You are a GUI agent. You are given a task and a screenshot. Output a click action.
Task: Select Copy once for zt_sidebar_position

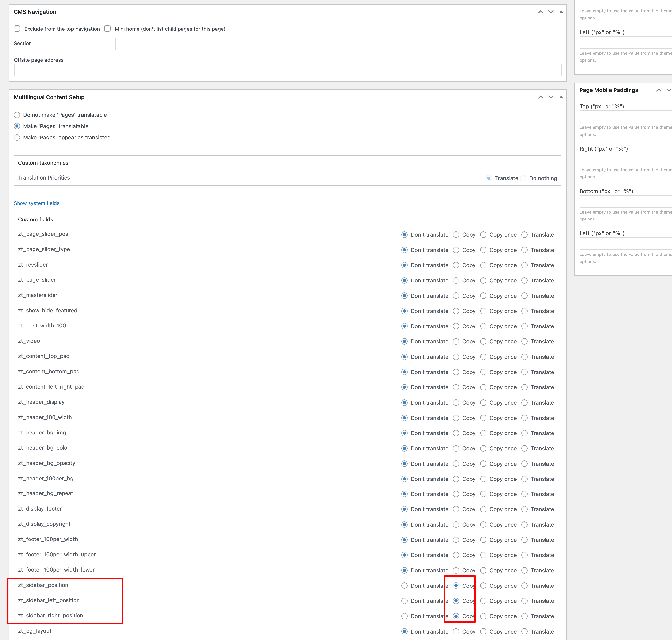(483, 586)
